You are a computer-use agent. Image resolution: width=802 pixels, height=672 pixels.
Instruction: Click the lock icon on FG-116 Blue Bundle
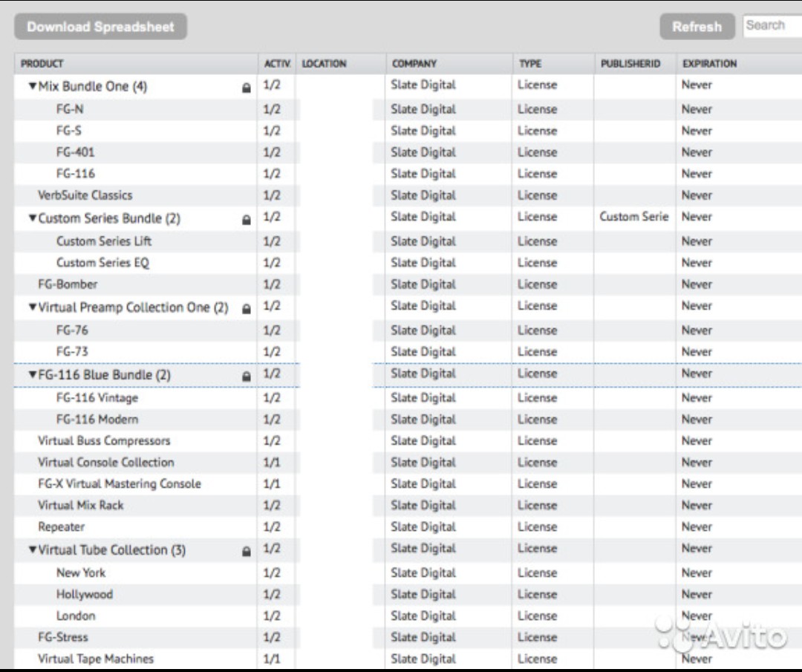246,376
